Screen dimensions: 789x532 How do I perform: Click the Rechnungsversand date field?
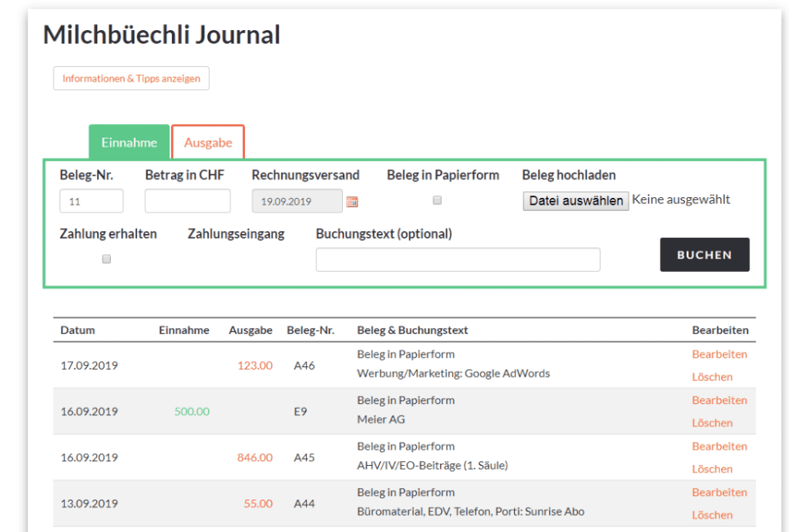tap(297, 201)
